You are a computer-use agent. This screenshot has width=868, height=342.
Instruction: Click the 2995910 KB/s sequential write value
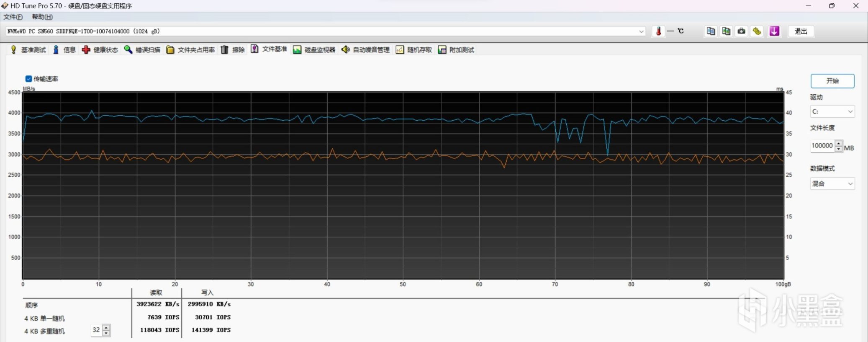pos(209,304)
